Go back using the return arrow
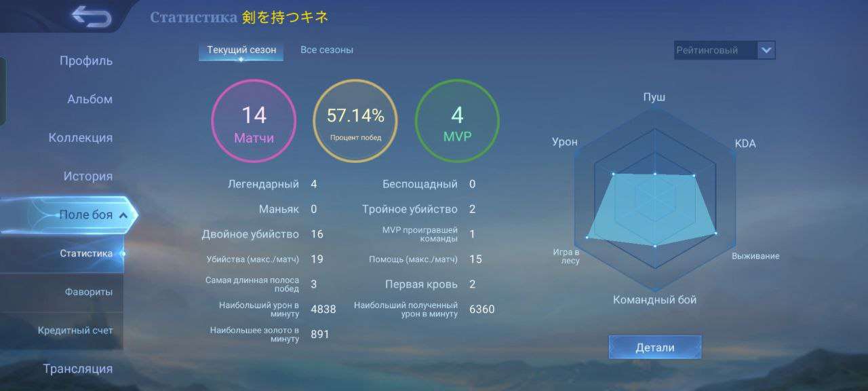The width and height of the screenshot is (868, 391). point(91,16)
